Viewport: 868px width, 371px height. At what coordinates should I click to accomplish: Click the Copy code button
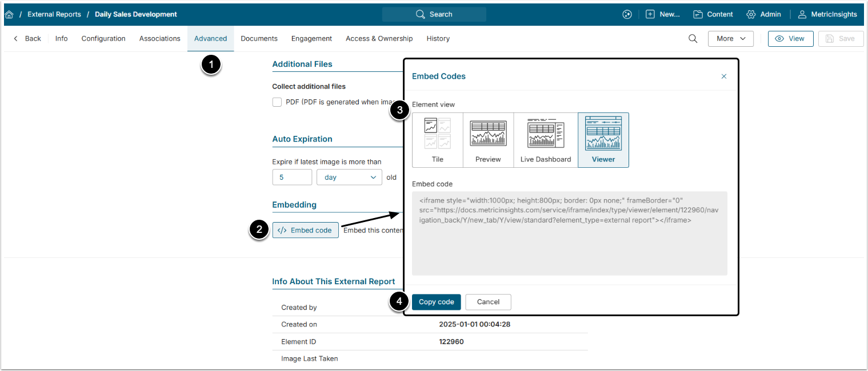436,302
